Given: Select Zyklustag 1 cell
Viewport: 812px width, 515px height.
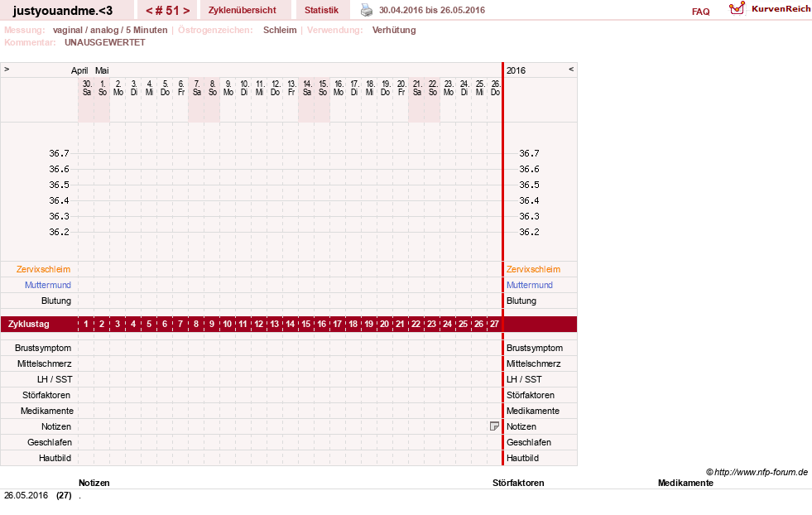Looking at the screenshot, I should [x=86, y=324].
